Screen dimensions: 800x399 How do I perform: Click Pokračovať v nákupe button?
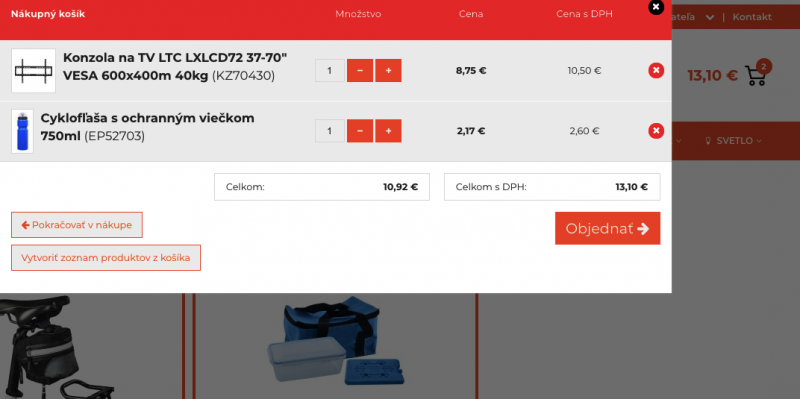click(x=77, y=225)
